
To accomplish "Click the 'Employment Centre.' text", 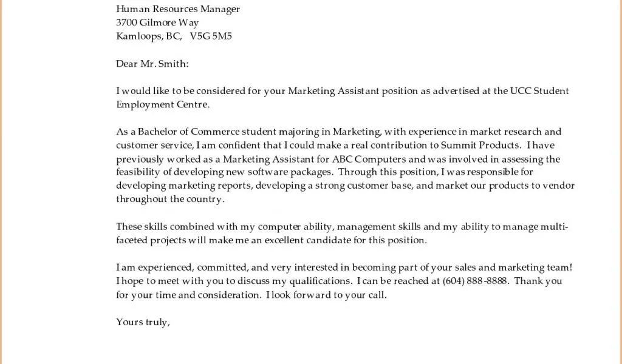I will point(163,104).
